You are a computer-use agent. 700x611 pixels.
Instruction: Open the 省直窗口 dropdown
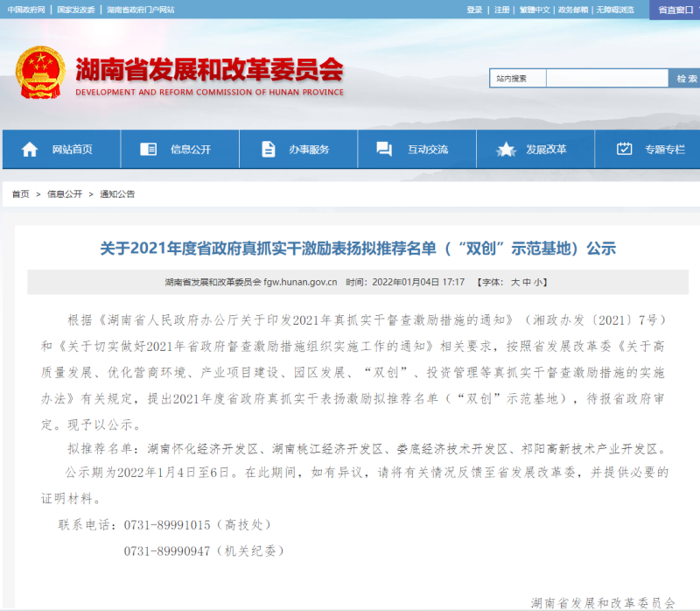(x=675, y=10)
